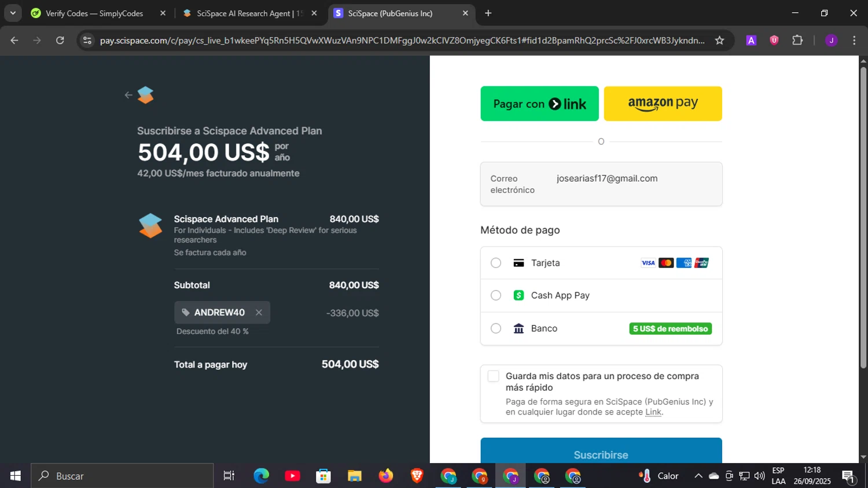Open File Explorer from the taskbar

355,476
